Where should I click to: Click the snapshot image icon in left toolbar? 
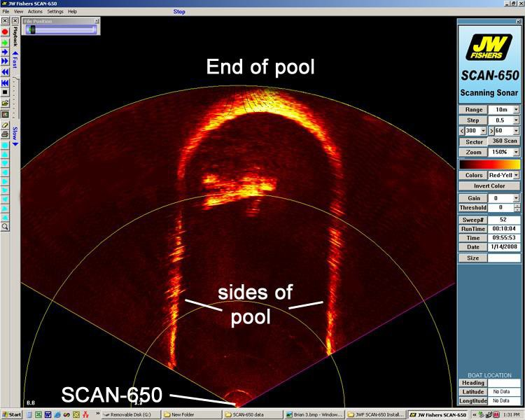point(5,115)
